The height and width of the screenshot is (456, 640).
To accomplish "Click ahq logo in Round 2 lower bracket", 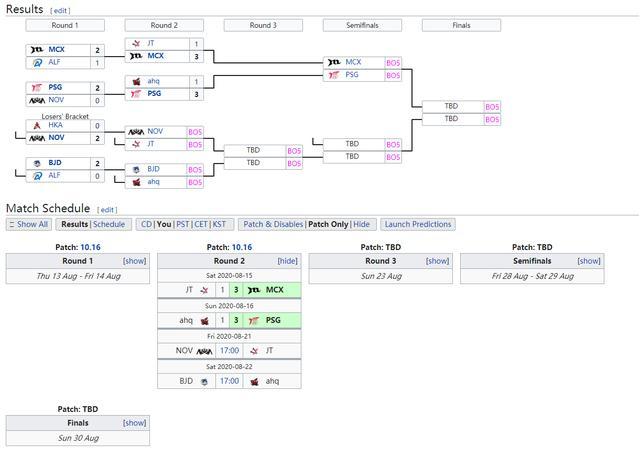I will [x=136, y=182].
